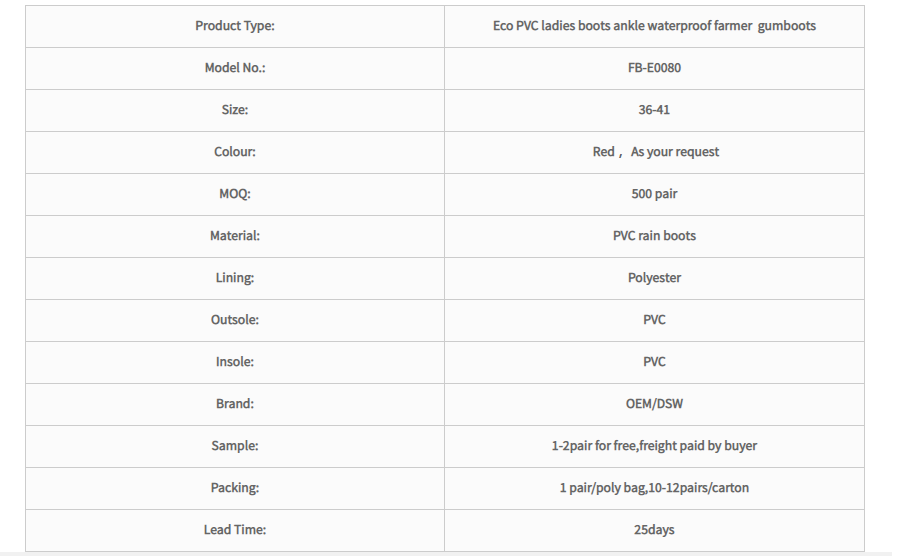Click the Product Type label cell
911x556 pixels.
coord(235,26)
